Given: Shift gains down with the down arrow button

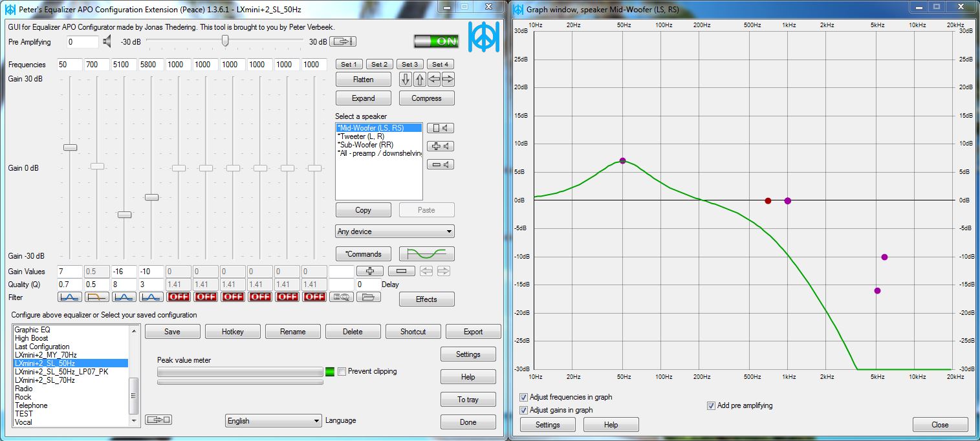Looking at the screenshot, I should [406, 80].
